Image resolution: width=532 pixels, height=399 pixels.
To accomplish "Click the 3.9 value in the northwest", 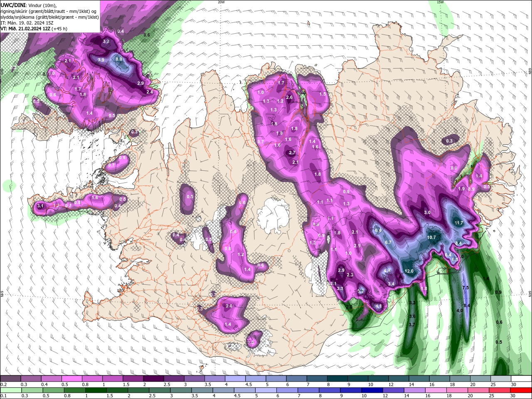I will point(101,60).
